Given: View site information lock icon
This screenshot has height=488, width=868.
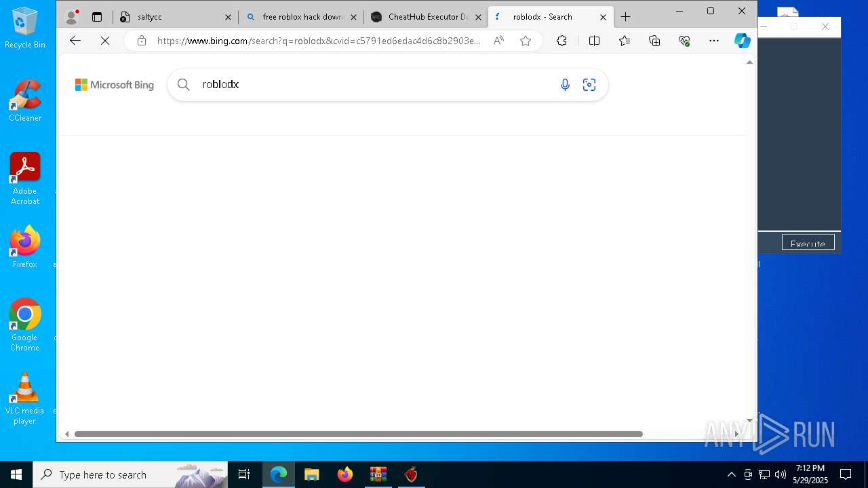Looking at the screenshot, I should 141,41.
